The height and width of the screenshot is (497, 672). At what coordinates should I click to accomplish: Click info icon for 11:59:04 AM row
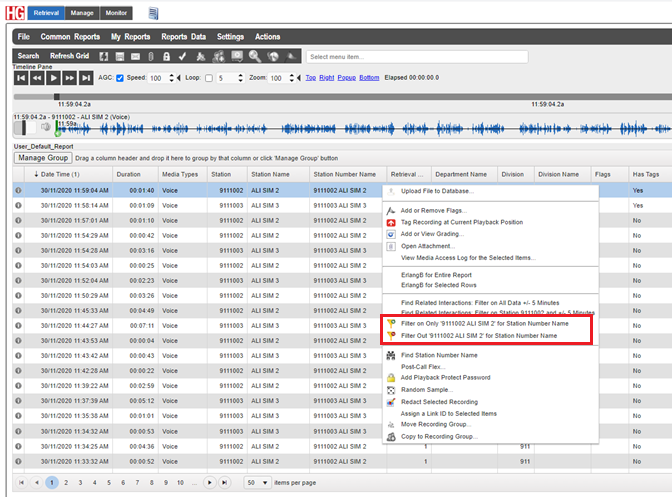click(18, 190)
